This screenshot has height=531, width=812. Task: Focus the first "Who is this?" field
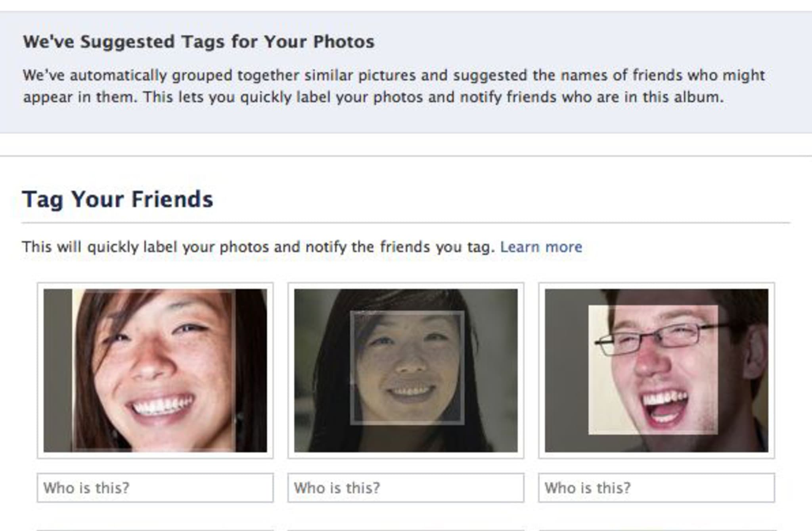(155, 488)
